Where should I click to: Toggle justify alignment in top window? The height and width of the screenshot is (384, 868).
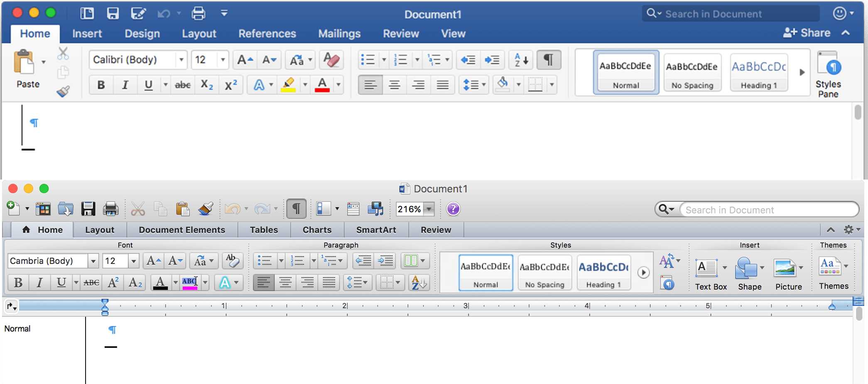click(x=442, y=85)
